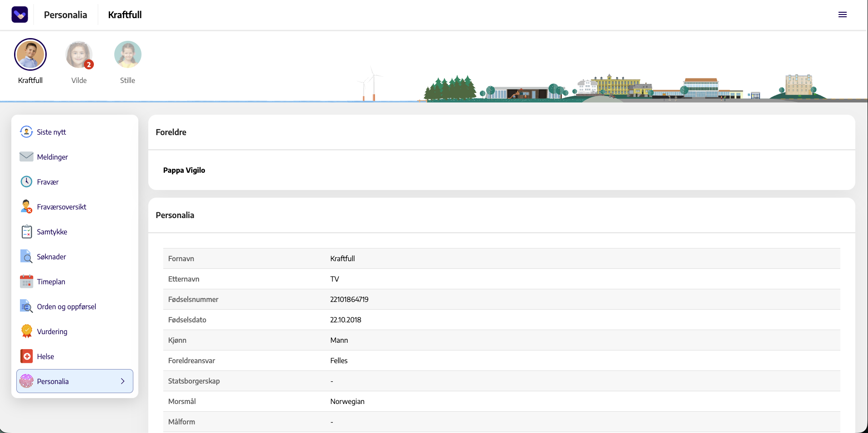Screen dimensions: 868x433
Task: Open Helse page
Action: (x=75, y=356)
